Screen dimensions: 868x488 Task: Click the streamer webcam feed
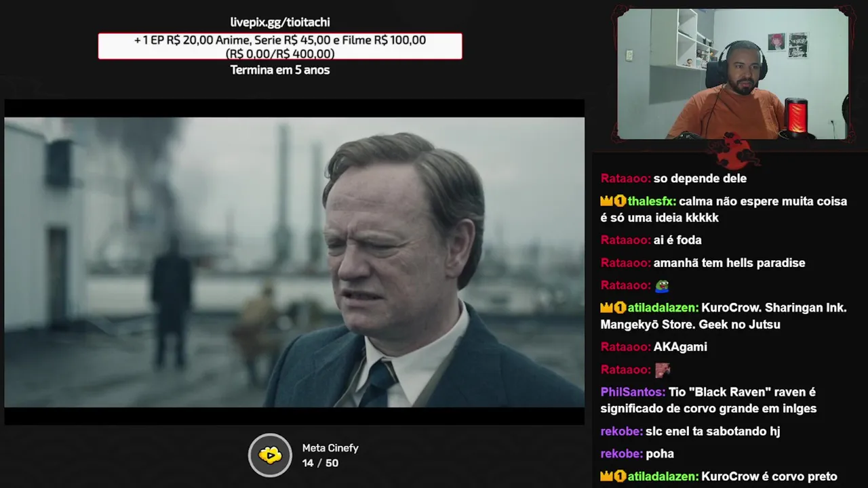pos(732,73)
